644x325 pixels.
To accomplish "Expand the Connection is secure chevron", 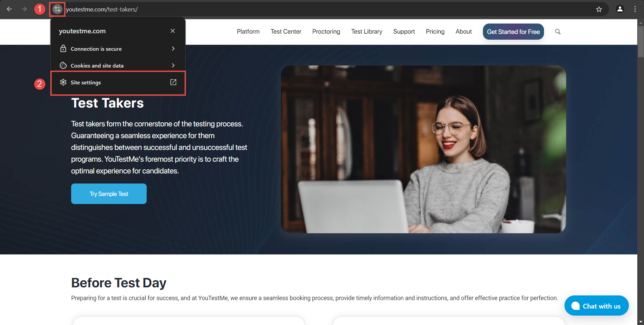I will [173, 49].
